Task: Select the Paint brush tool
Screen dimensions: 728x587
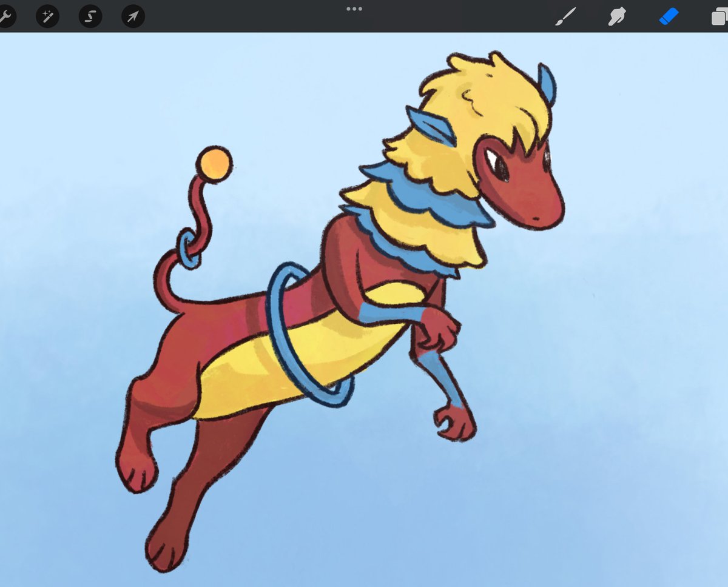Action: click(565, 16)
